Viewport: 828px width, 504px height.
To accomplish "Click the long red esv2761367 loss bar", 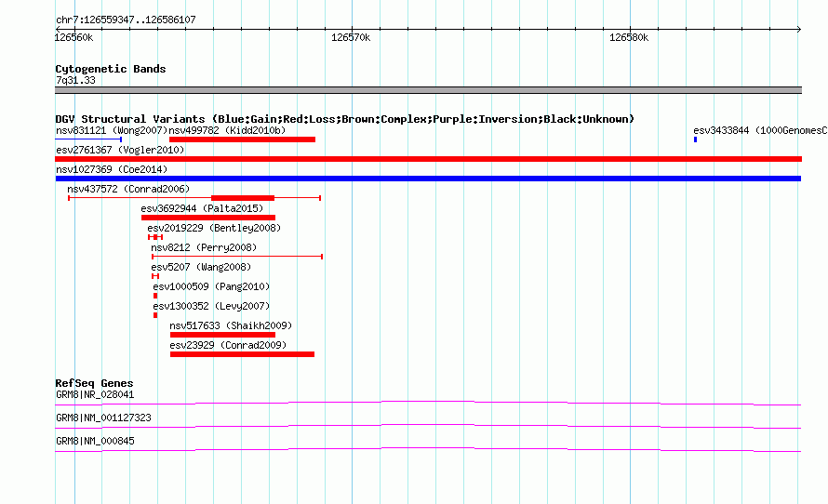I will (x=428, y=159).
